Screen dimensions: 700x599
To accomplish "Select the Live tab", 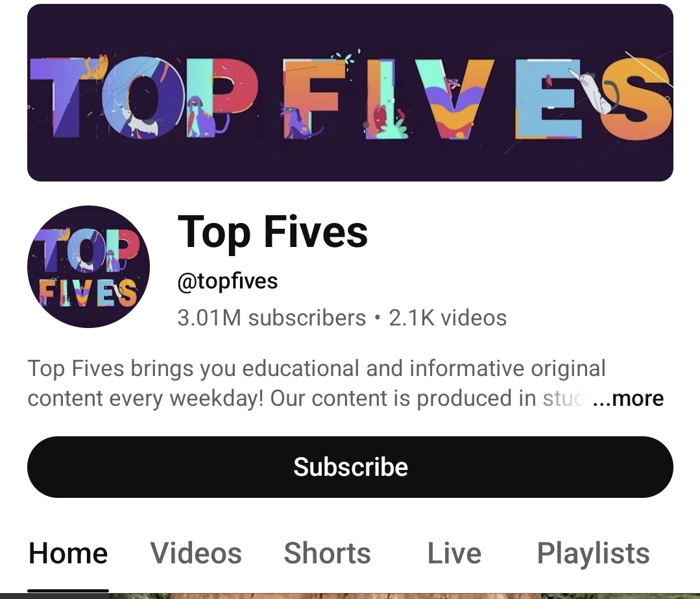I will coord(455,553).
